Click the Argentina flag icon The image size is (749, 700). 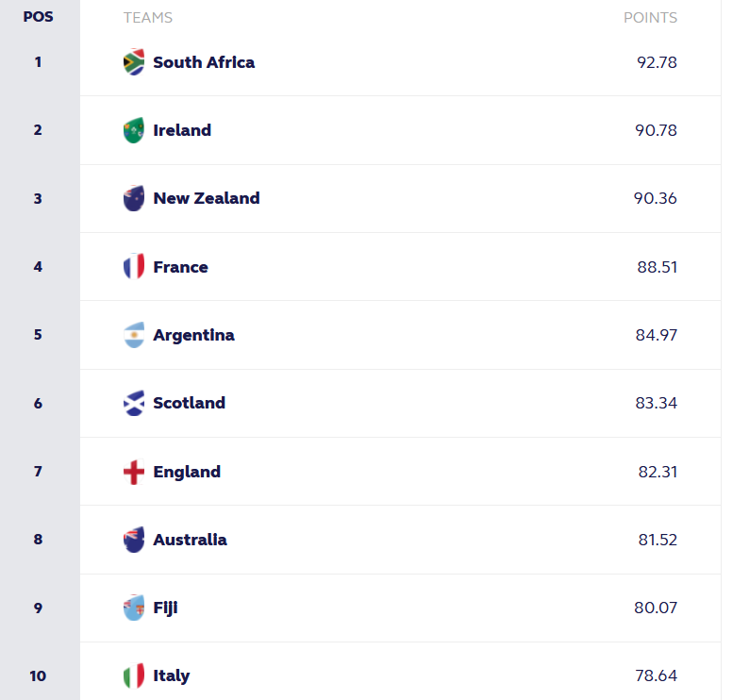[x=134, y=335]
